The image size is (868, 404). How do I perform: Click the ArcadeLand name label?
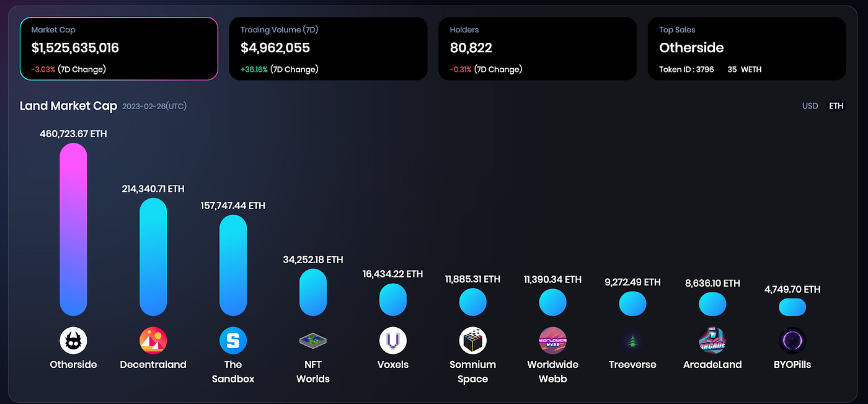click(713, 365)
